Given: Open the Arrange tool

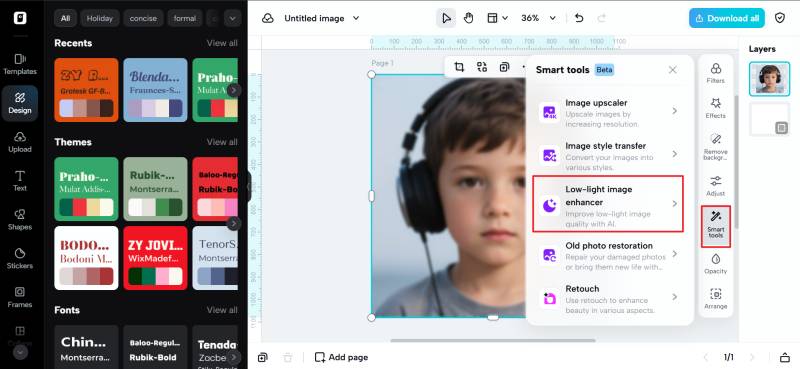Looking at the screenshot, I should 715,299.
